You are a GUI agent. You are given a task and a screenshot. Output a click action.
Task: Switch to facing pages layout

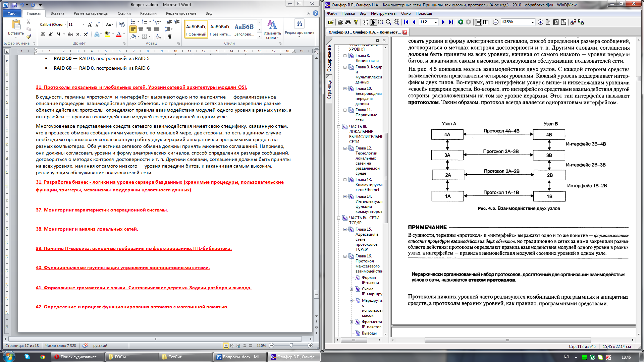(486, 22)
